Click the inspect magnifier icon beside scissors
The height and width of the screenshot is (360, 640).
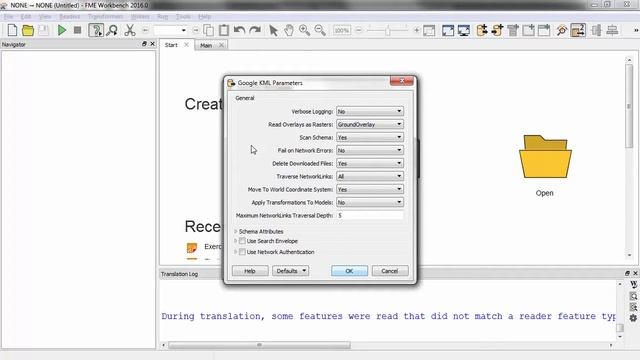coord(112,30)
